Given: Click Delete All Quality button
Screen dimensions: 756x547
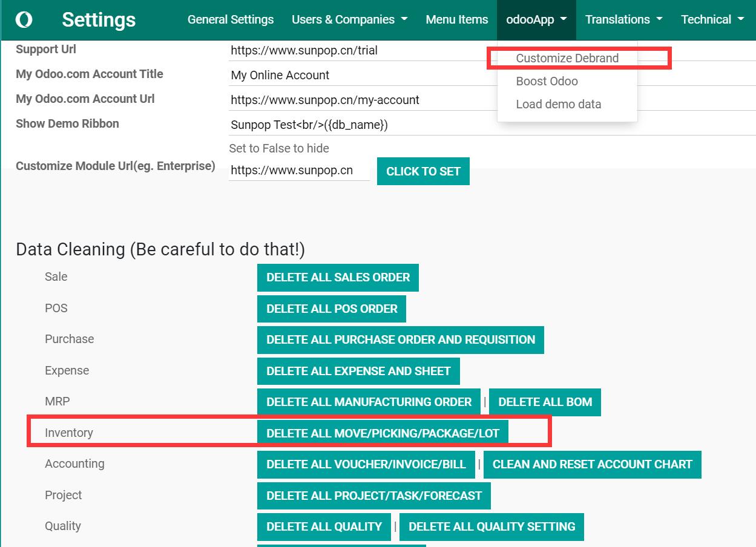Looking at the screenshot, I should click(324, 526).
